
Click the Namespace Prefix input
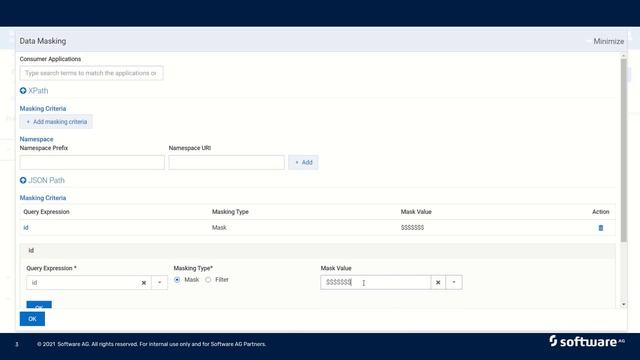[x=92, y=162]
